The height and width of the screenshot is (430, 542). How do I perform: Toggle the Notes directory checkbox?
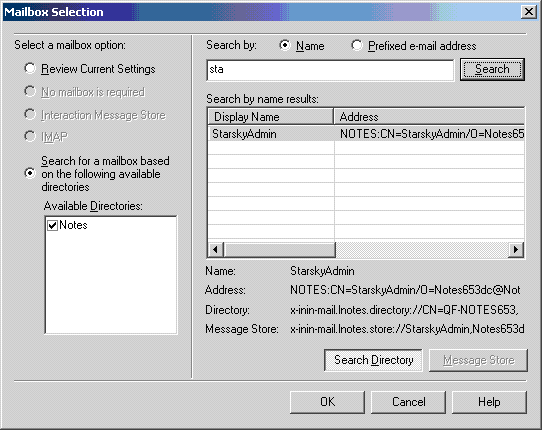tap(52, 225)
